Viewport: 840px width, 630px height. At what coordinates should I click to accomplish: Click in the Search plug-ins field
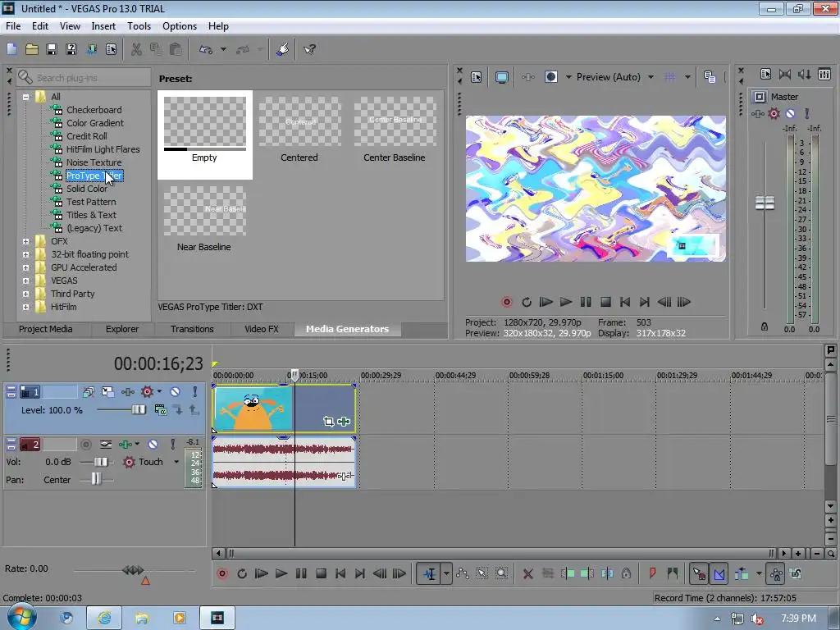[83, 78]
